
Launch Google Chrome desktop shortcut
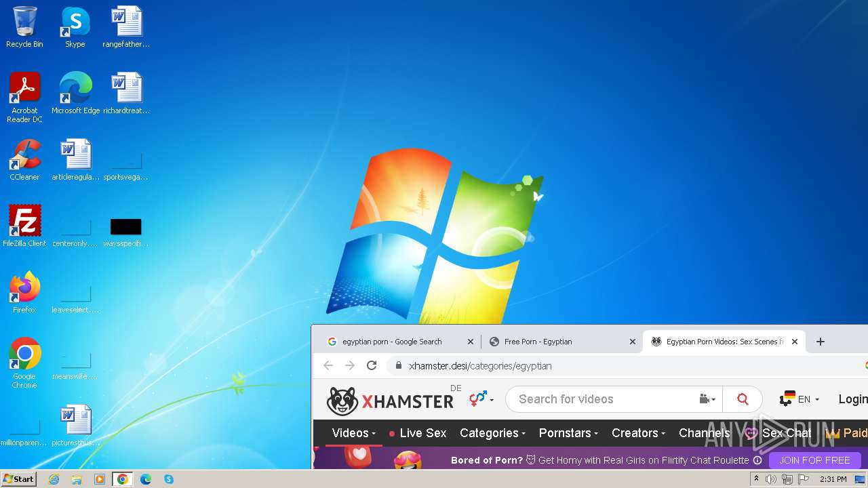tap(24, 363)
